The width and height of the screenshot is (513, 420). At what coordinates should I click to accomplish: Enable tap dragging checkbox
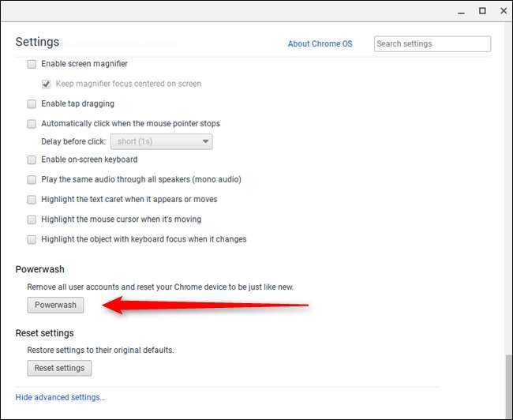32,103
